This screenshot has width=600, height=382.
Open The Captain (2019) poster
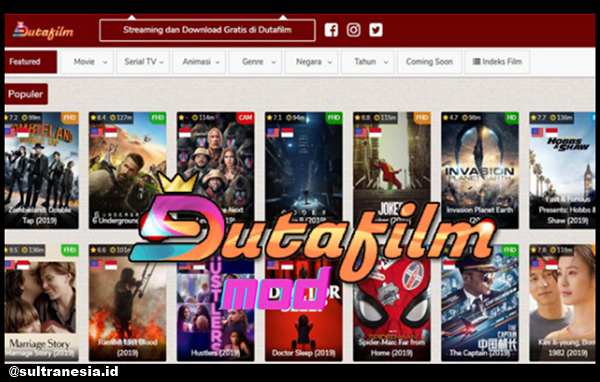pyautogui.click(x=480, y=302)
